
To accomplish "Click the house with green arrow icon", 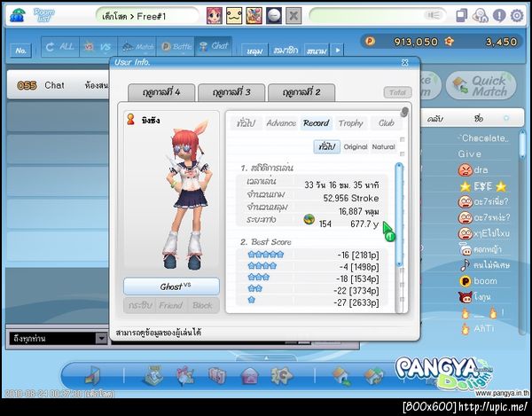I will pyautogui.click(x=341, y=375).
